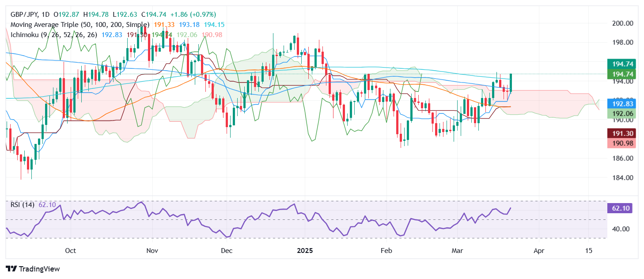
Task: Select the dark red 191.30 price tag
Action: pyautogui.click(x=622, y=133)
